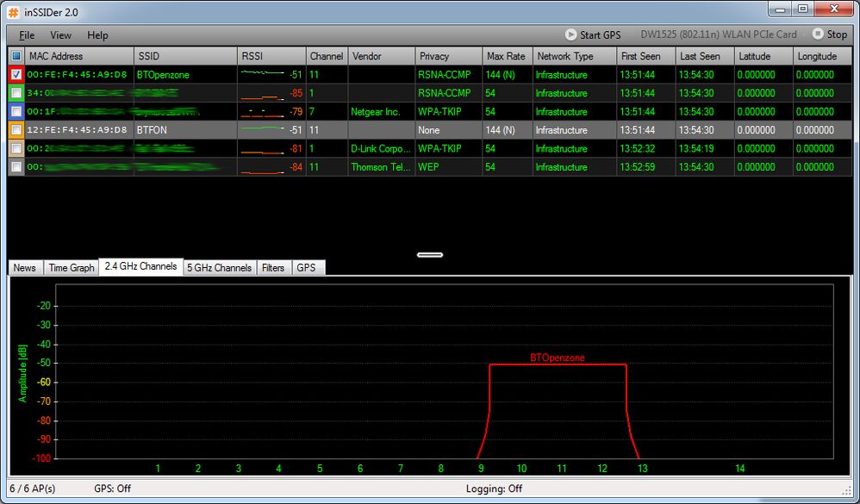Click the None privacy cell of BTFON
Image resolution: width=860 pixels, height=504 pixels.
(449, 130)
